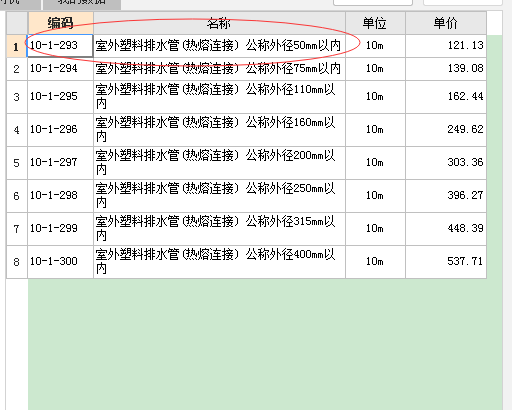Select row number 8 header
Viewport: 512px width, 410px height.
[x=17, y=262]
